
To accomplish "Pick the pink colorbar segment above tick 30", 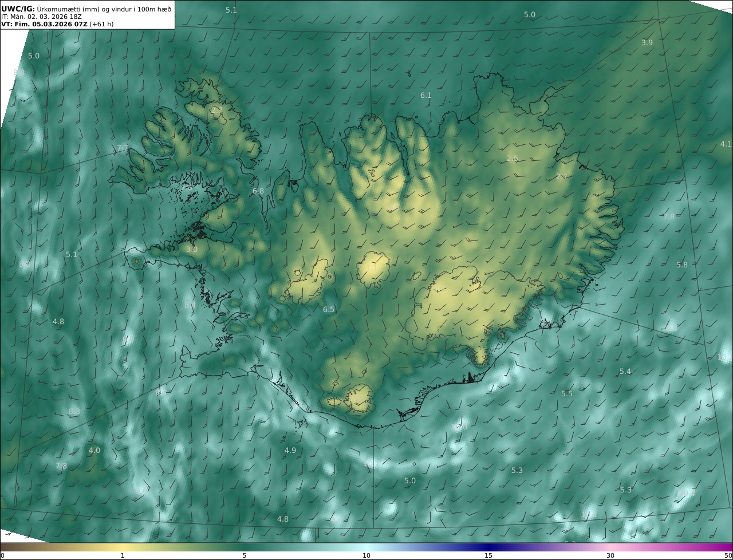I will (x=610, y=547).
